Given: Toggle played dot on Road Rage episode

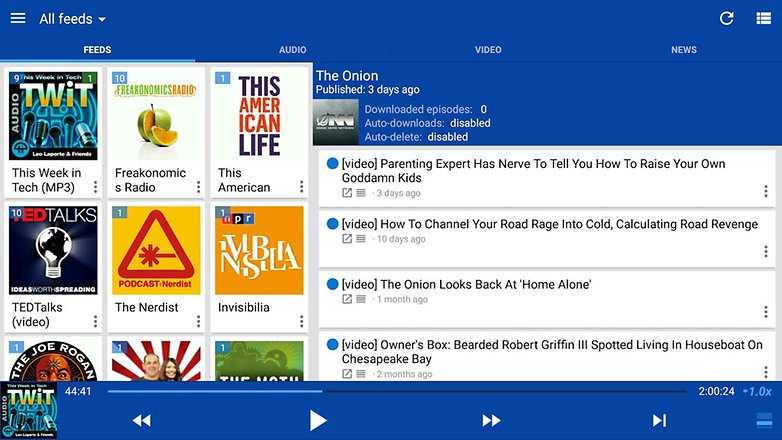Looking at the screenshot, I should point(332,224).
